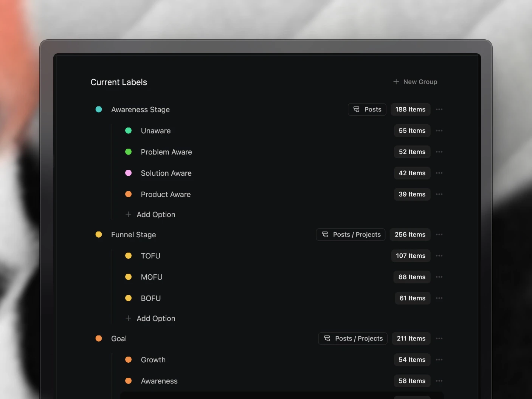Viewport: 532px width, 399px height.
Task: Select the TOFU label
Action: point(150,256)
